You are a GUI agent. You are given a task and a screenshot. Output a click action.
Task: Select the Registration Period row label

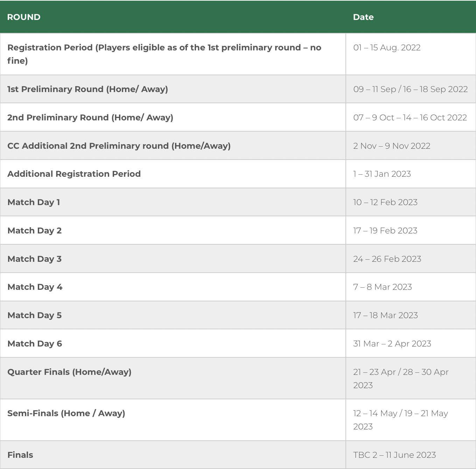(x=164, y=54)
